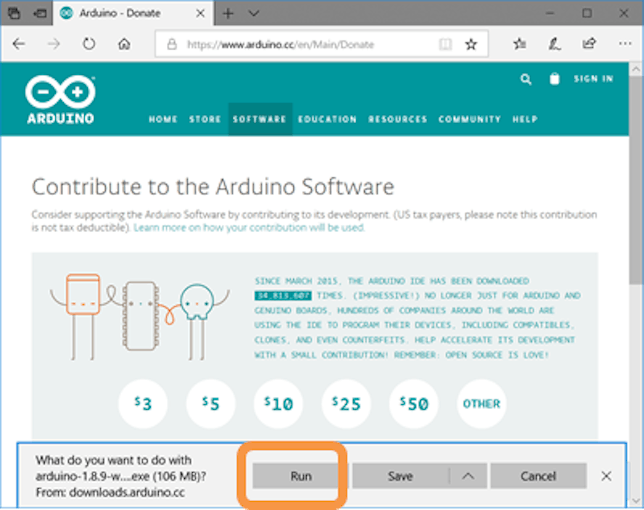This screenshot has height=510, width=644.
Task: Choose the $50 contribution
Action: (414, 404)
